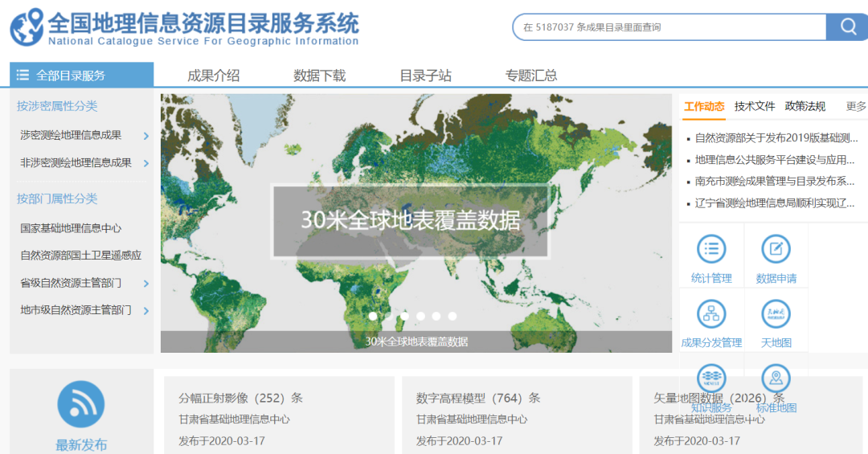Select the third carousel dot indicator

(404, 316)
